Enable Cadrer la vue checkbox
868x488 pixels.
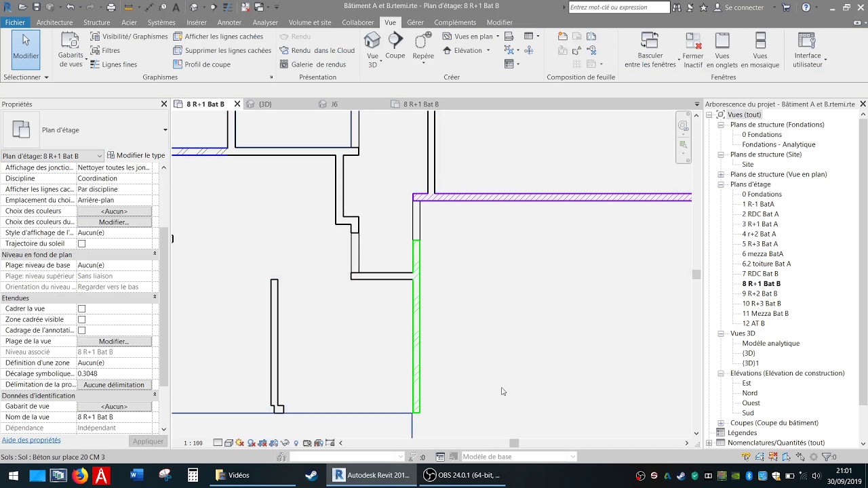[x=81, y=308]
